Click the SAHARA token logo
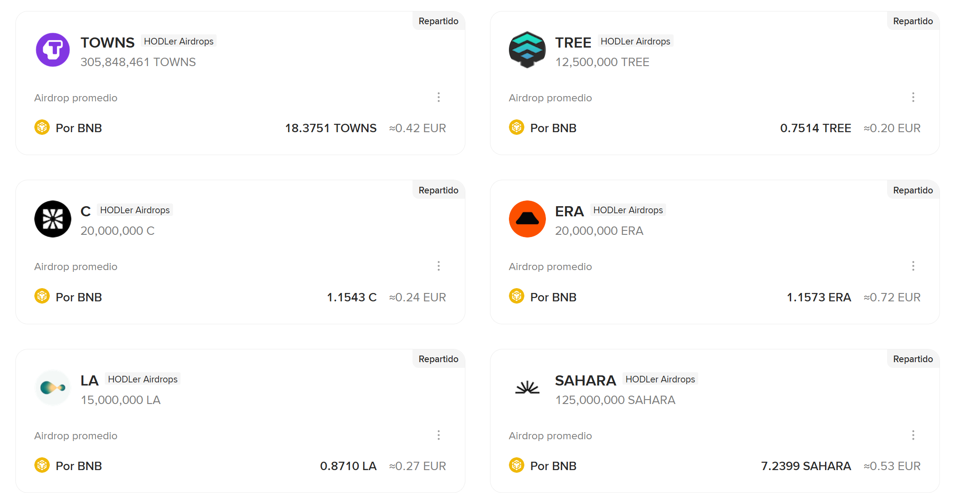The image size is (980, 493). coord(527,388)
